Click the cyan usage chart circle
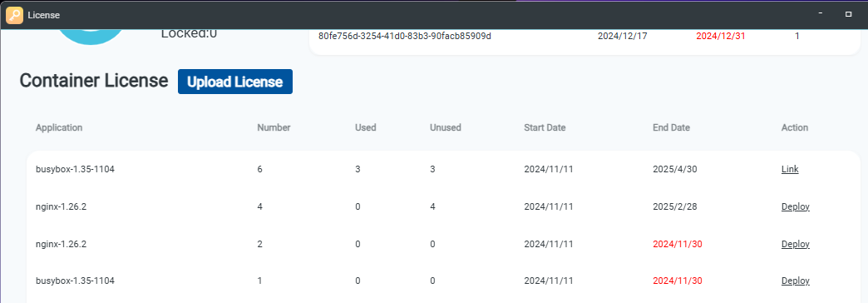This screenshot has width=868, height=303. [91, 37]
